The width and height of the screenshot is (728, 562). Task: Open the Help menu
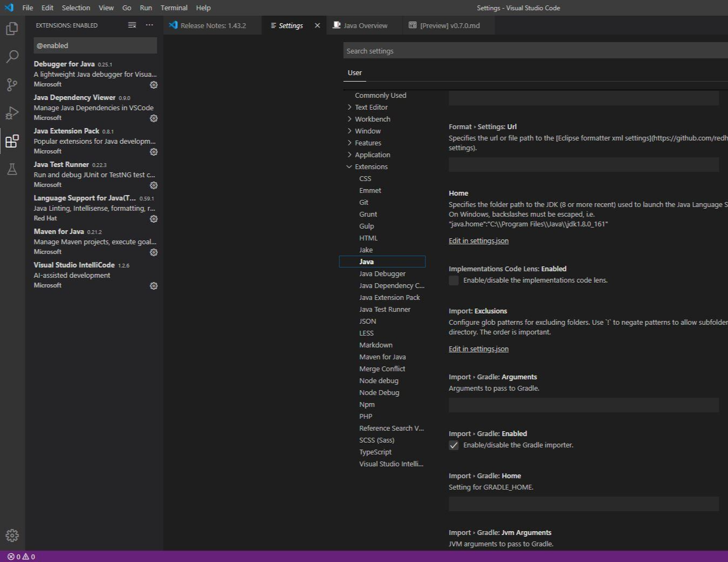point(203,8)
